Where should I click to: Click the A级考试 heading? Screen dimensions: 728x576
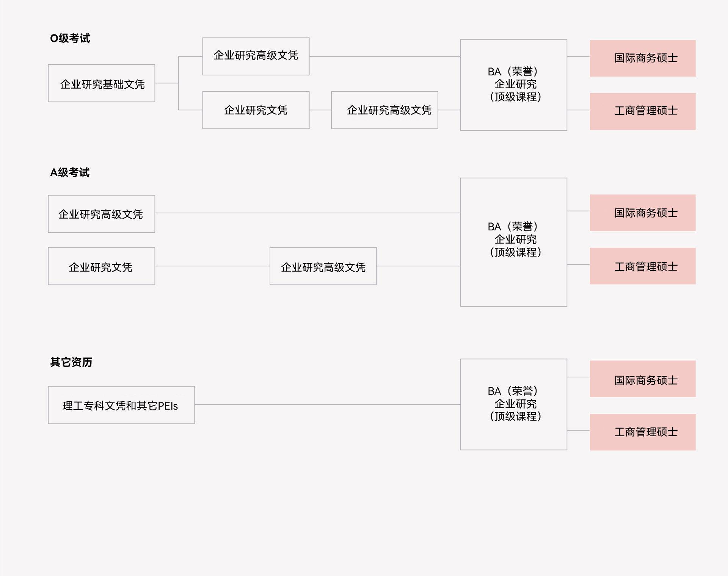click(70, 172)
